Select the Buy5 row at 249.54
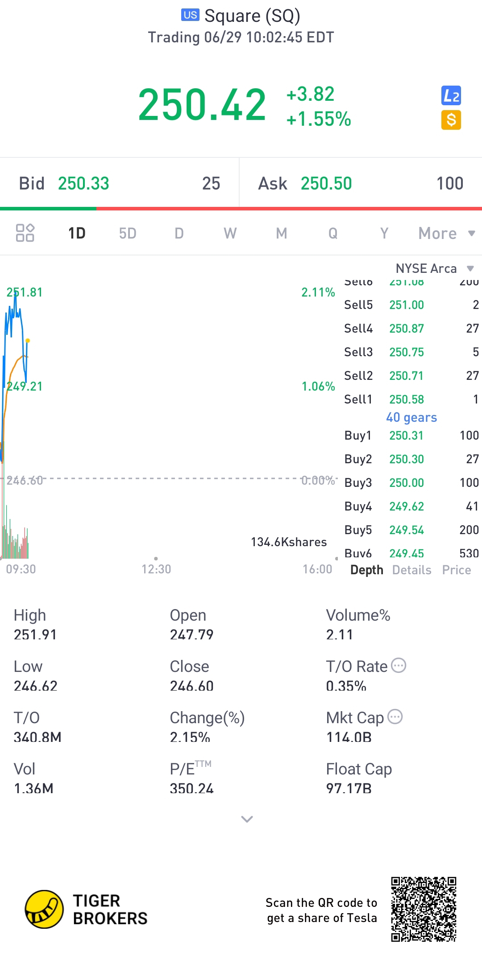The image size is (482, 980). click(411, 530)
